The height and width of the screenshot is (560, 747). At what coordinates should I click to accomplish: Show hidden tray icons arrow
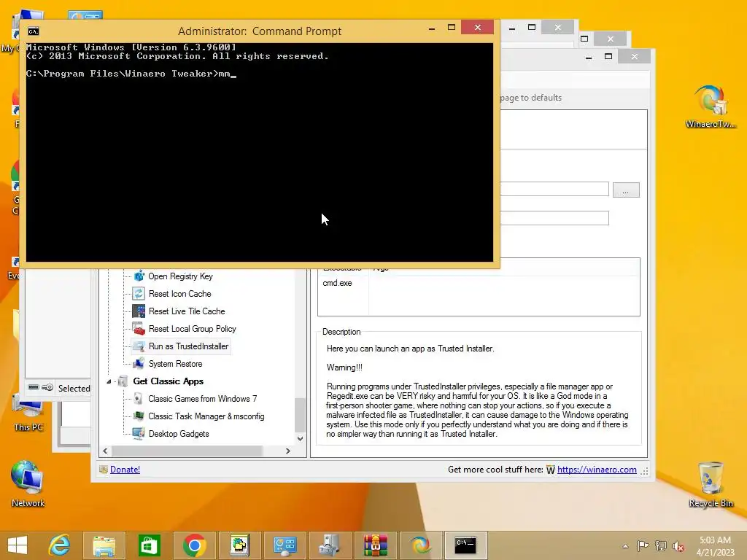tap(625, 546)
